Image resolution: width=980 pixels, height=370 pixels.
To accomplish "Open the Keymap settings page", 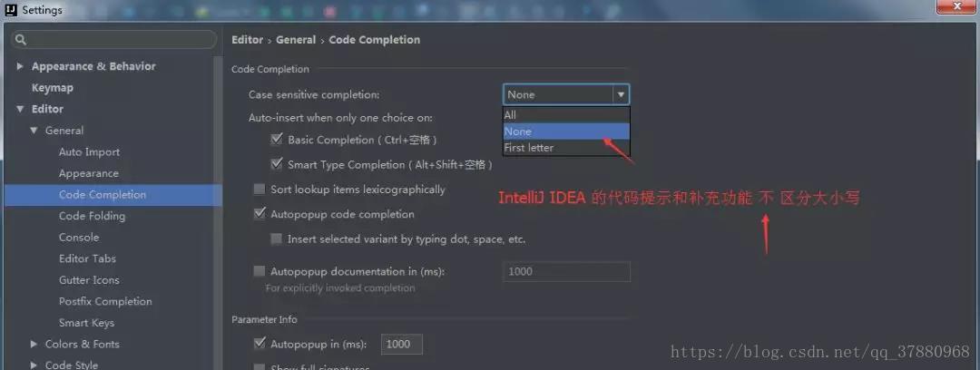I will pyautogui.click(x=53, y=87).
